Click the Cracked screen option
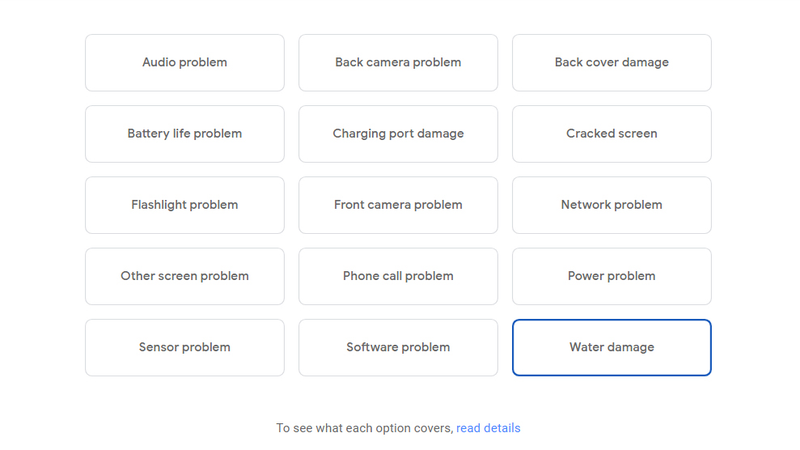Screen dimensions: 800x450 pyautogui.click(x=612, y=134)
